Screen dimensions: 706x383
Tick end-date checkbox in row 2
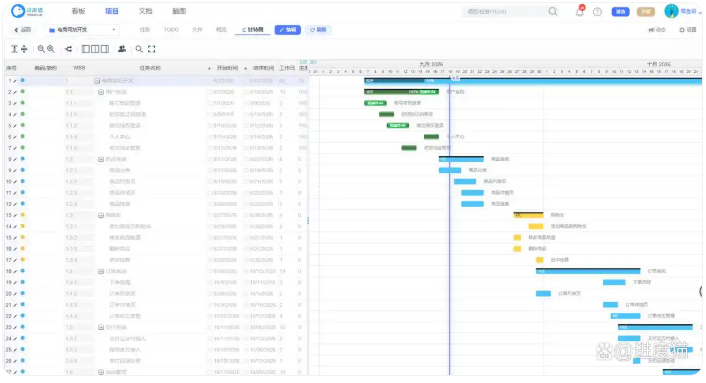pos(246,92)
